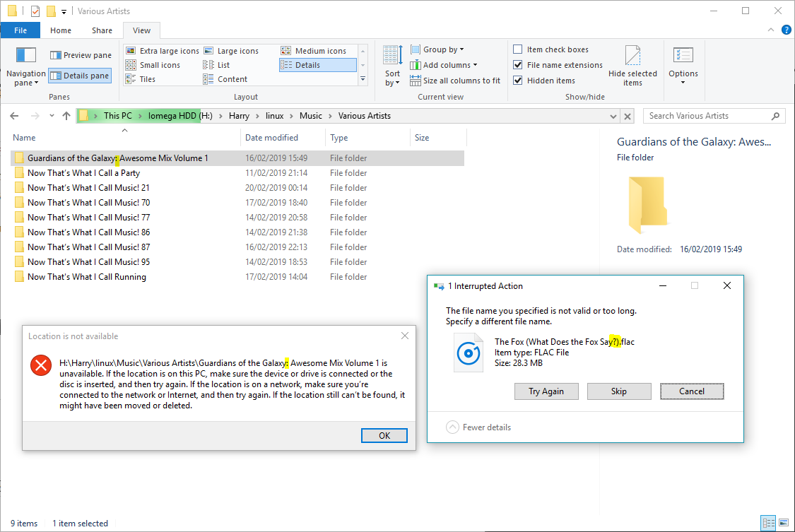795x532 pixels.
Task: Open the File menu tab
Action: pos(20,30)
